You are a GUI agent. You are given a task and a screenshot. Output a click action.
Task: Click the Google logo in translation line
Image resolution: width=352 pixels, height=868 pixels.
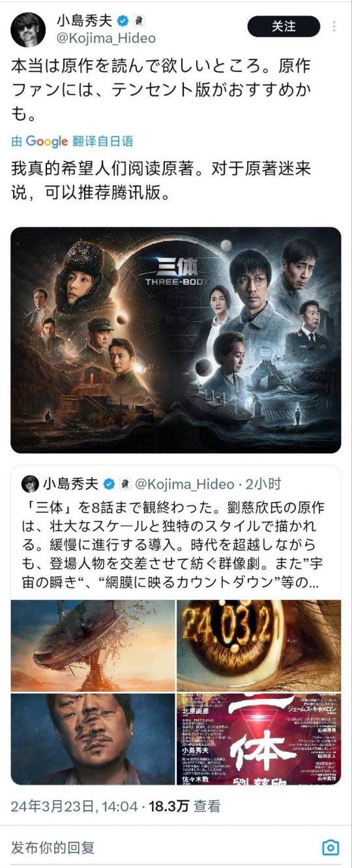(46, 142)
